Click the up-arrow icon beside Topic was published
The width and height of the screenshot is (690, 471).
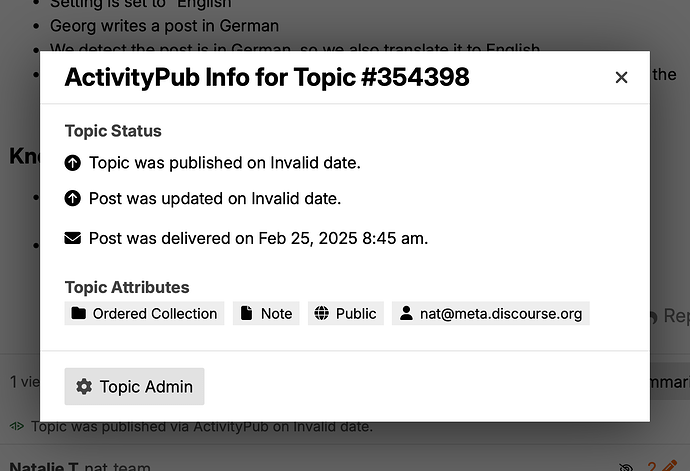click(x=73, y=163)
